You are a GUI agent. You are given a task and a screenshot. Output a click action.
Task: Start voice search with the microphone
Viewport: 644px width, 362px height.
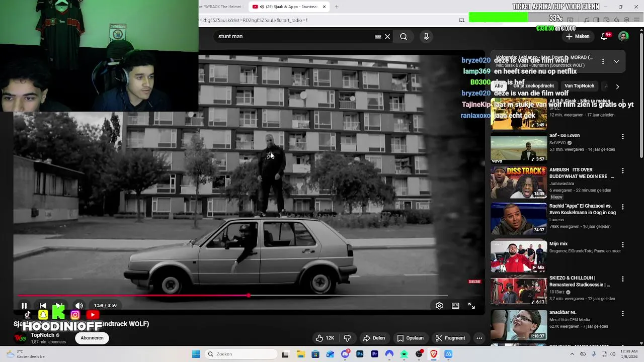click(426, 36)
